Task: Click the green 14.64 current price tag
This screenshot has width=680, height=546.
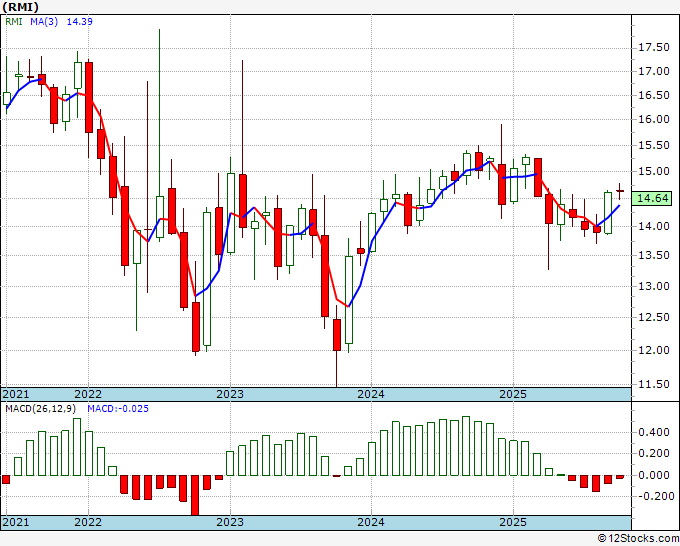Action: pyautogui.click(x=654, y=198)
